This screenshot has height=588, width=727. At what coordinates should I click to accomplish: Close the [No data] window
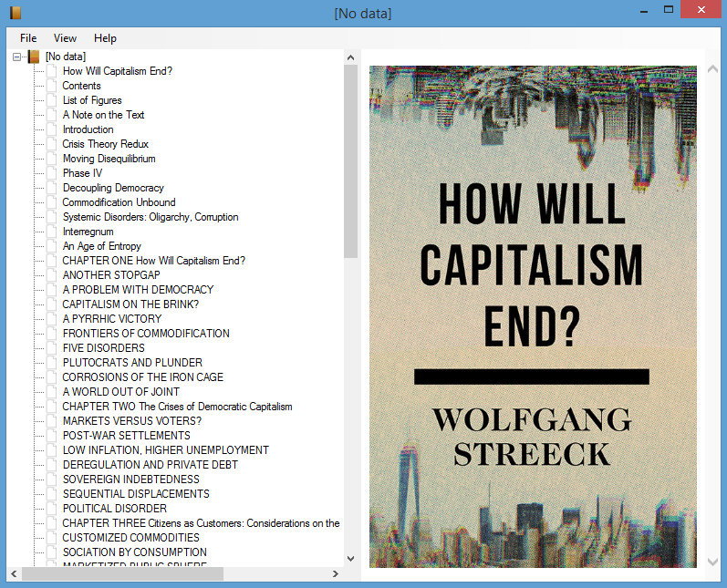click(701, 10)
